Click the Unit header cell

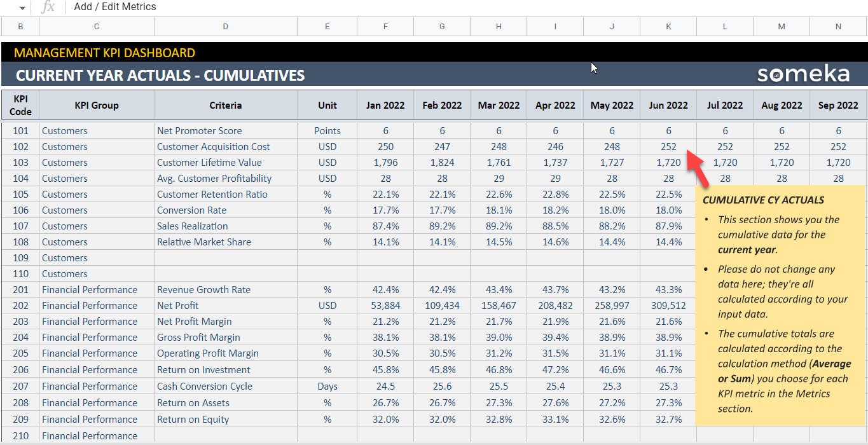tap(327, 105)
